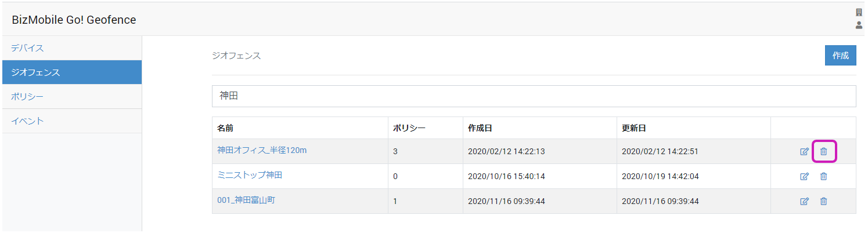Open the ポリシー sidebar item
Image resolution: width=868 pixels, height=233 pixels.
(27, 97)
